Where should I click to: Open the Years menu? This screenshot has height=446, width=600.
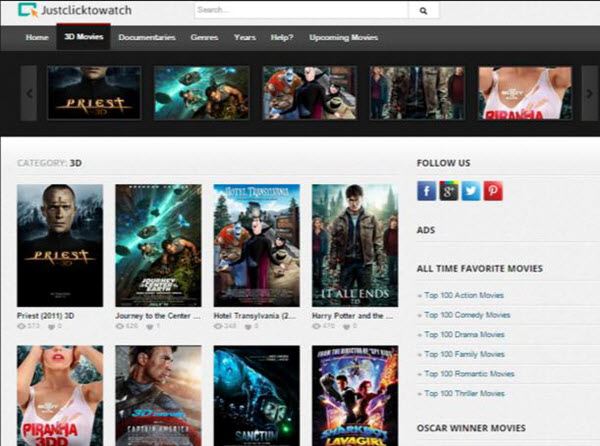tap(245, 37)
